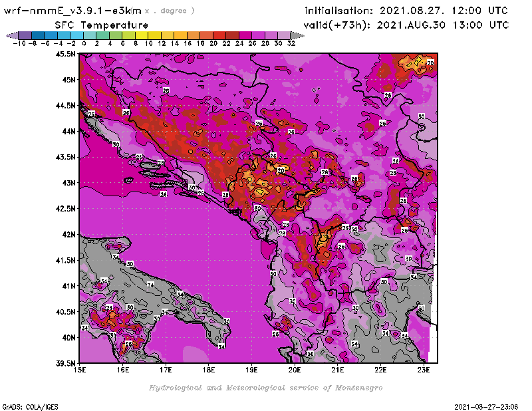Screen dimensions: 532x411
Task: Click the dark blue swatch between -8 and -6
Action: pos(38,35)
